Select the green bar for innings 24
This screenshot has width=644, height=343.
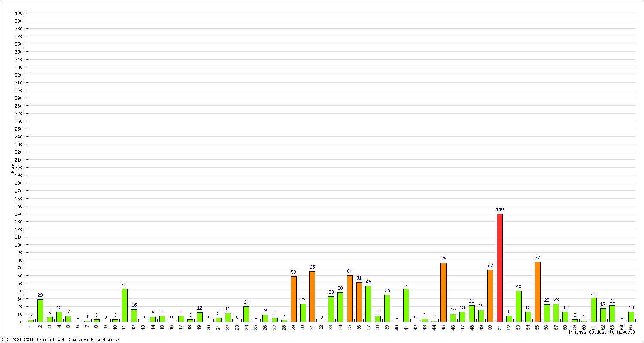tap(246, 314)
